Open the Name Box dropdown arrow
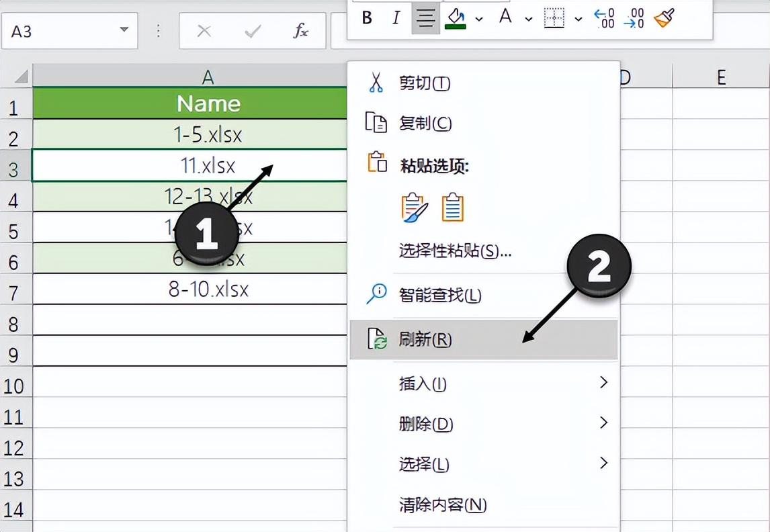Viewport: 770px width, 532px height. (124, 30)
